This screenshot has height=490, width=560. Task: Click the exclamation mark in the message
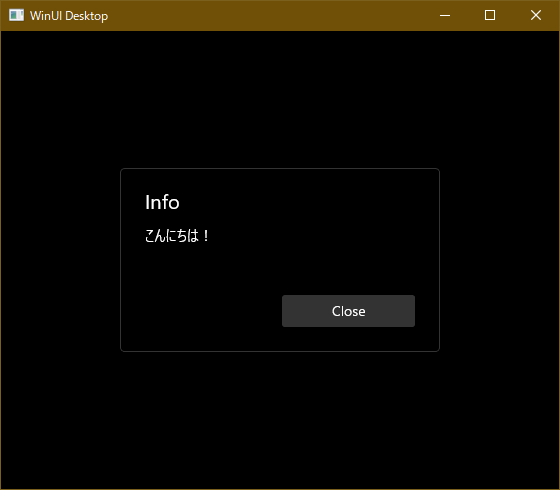(x=206, y=236)
